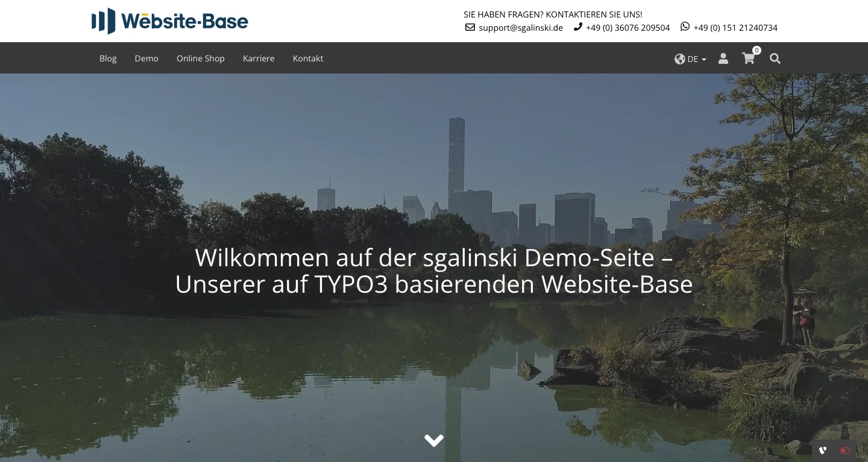Image resolution: width=868 pixels, height=462 pixels.
Task: Click the downward chevron to scroll content
Action: tap(433, 440)
